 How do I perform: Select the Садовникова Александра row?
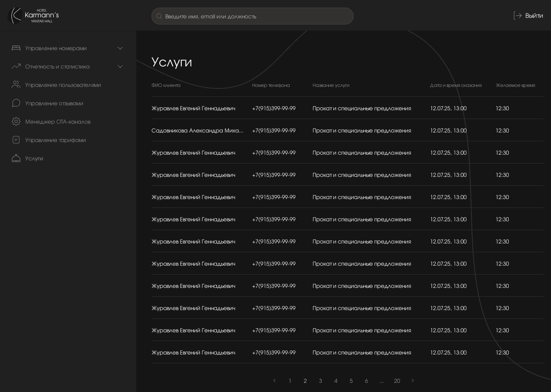(x=197, y=131)
